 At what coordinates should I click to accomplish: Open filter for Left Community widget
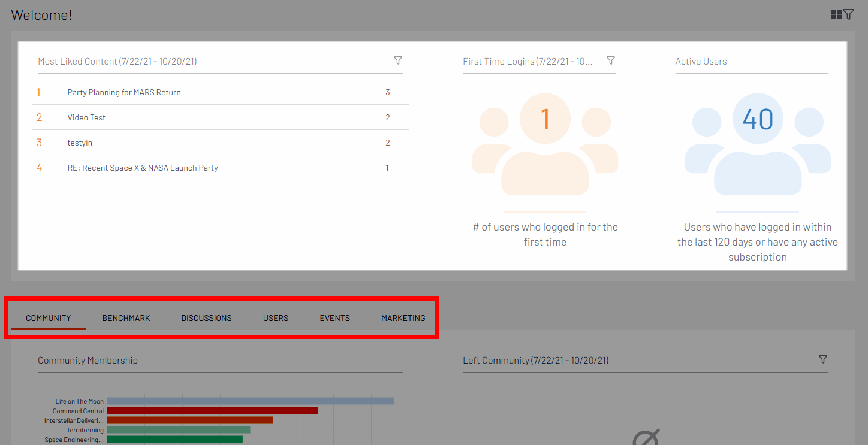[x=823, y=359]
